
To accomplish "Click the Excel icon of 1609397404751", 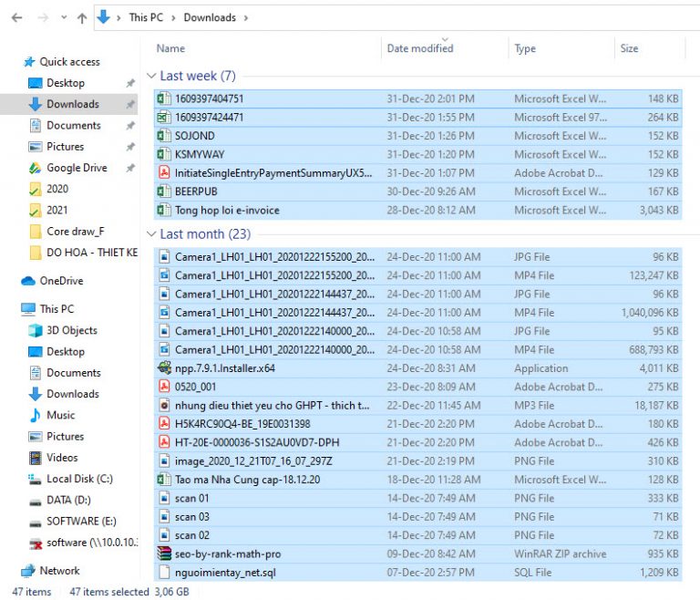I will coord(164,98).
